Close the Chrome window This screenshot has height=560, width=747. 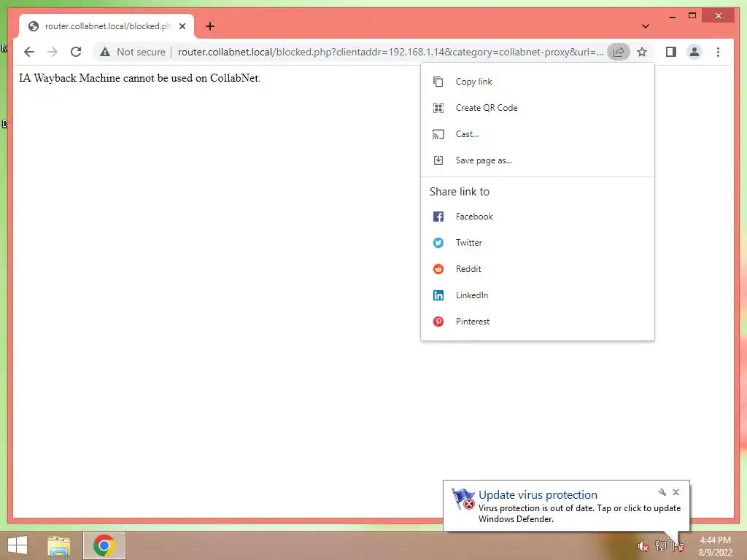pos(719,16)
